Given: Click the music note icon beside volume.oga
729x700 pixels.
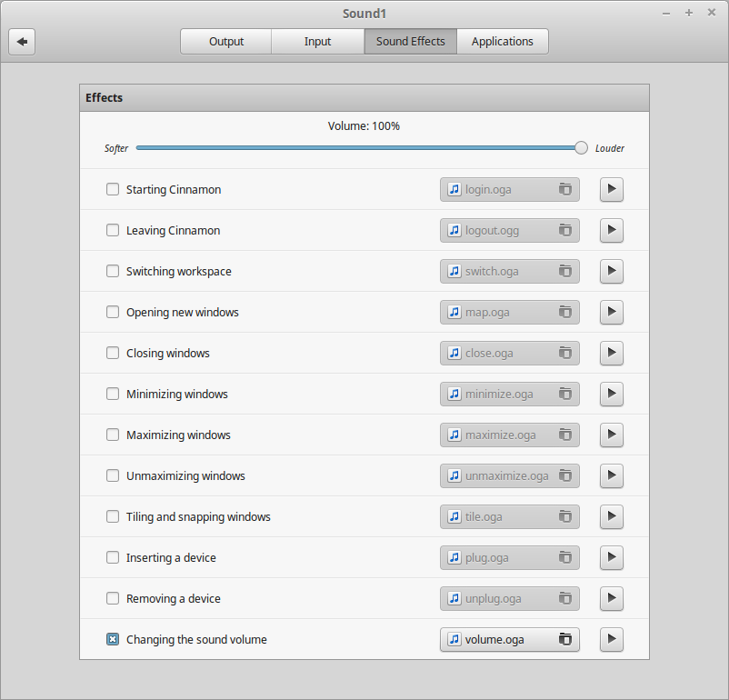Looking at the screenshot, I should point(454,639).
